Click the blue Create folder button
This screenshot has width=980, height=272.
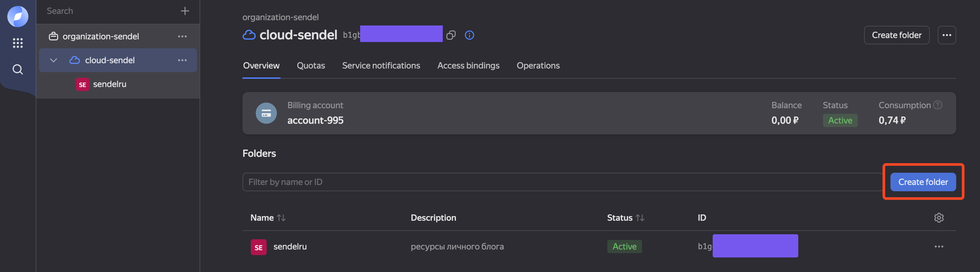click(x=923, y=182)
